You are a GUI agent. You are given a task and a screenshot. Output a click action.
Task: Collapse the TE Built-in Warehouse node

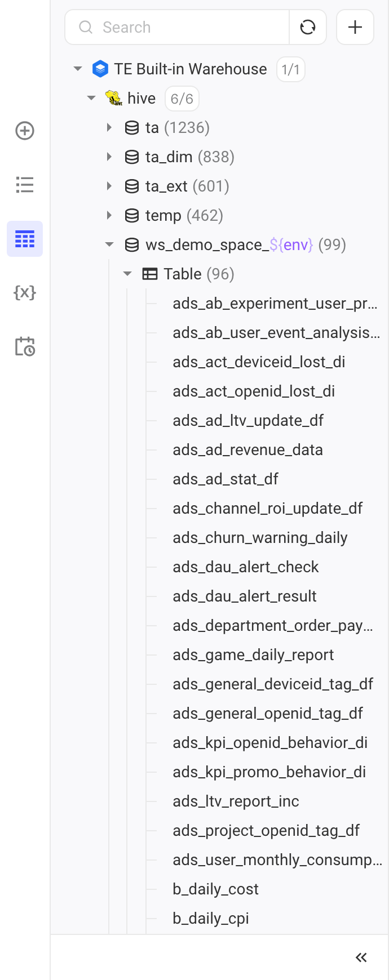(x=78, y=69)
